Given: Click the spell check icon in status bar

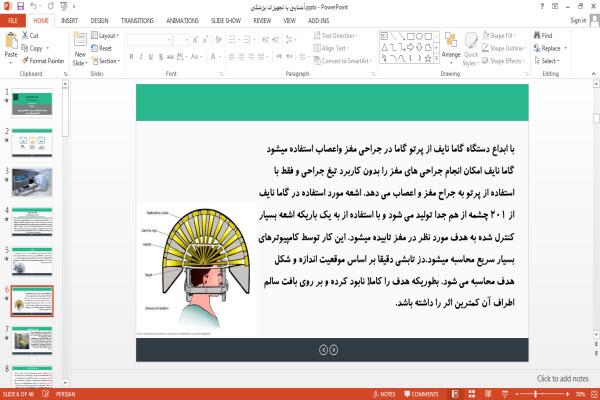Looking at the screenshot, I should (46, 394).
